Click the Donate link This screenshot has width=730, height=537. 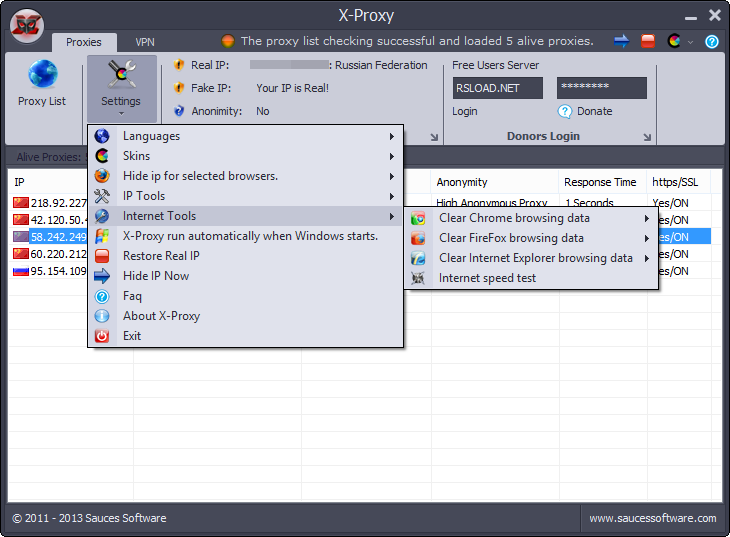tap(595, 111)
